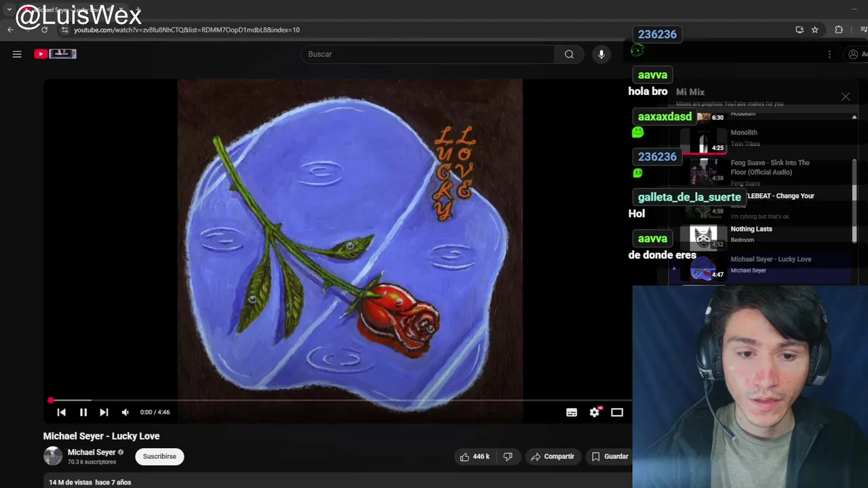Open the site info icon in address bar
Viewport: 868px width, 488px height.
click(x=64, y=30)
